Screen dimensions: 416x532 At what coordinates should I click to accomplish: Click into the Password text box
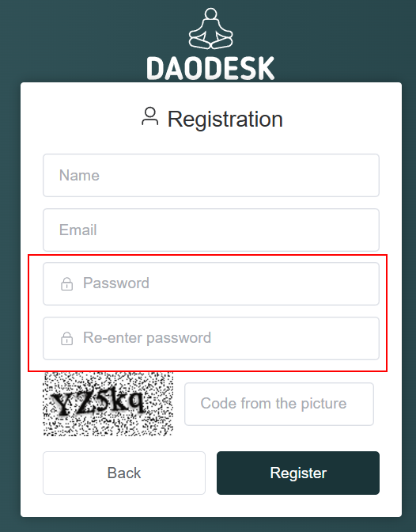coord(211,283)
